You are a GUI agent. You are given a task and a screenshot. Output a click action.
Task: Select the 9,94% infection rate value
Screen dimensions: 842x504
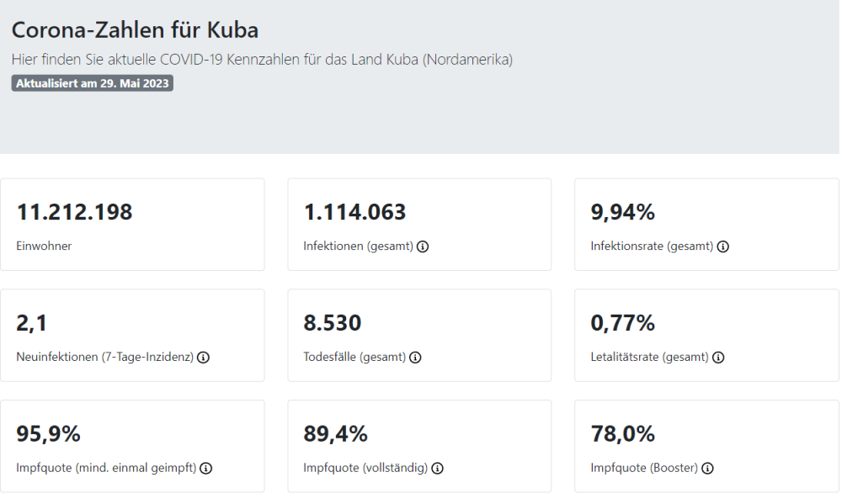[623, 213]
